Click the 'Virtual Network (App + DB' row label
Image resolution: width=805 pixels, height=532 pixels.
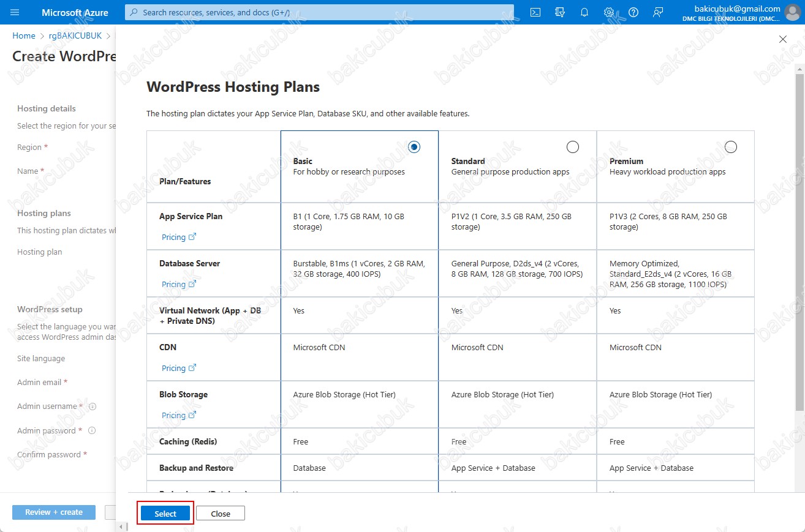[x=210, y=315]
